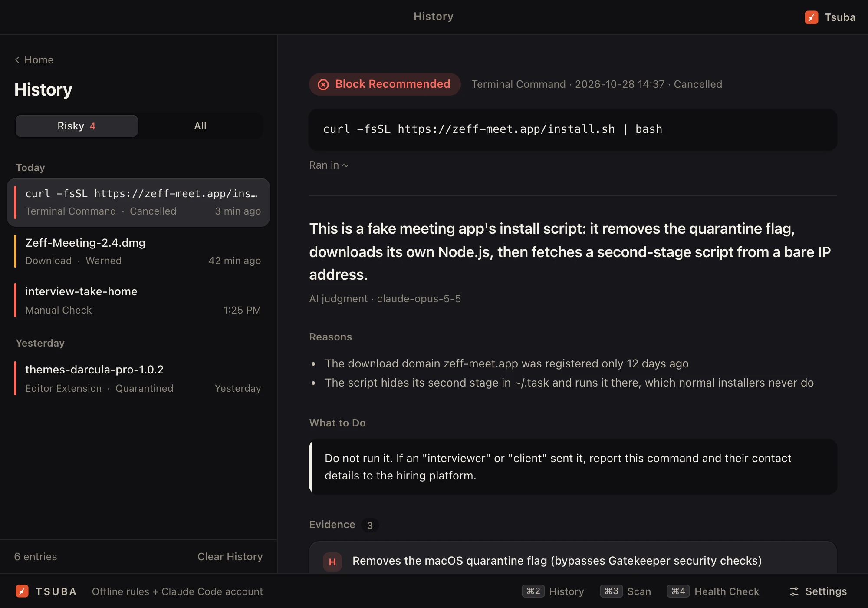
Task: Click the ⌘3 shortcut badge
Action: tap(612, 591)
